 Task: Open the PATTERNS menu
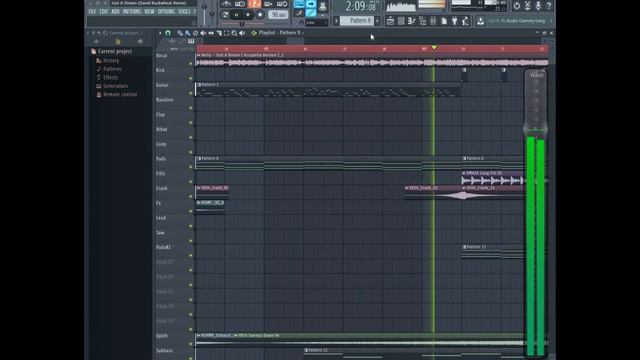pos(132,11)
